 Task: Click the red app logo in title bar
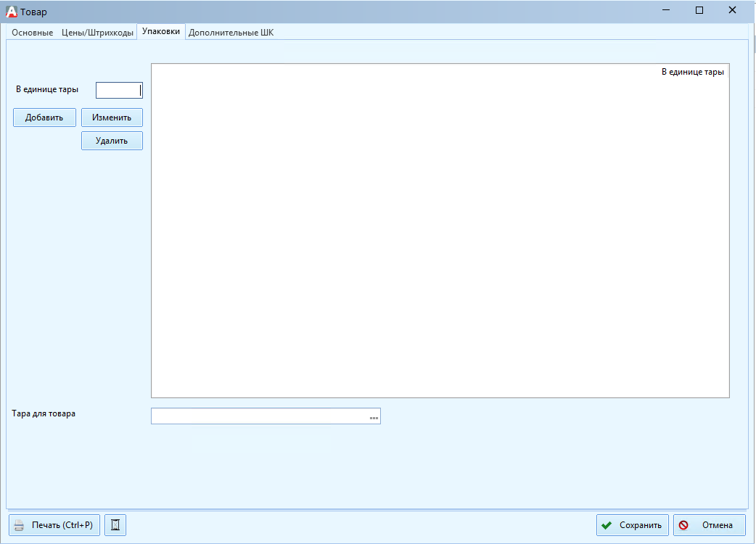11,12
